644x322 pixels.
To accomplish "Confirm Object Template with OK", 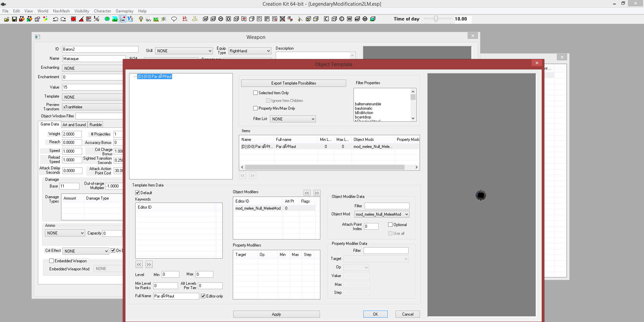I will coord(375,314).
